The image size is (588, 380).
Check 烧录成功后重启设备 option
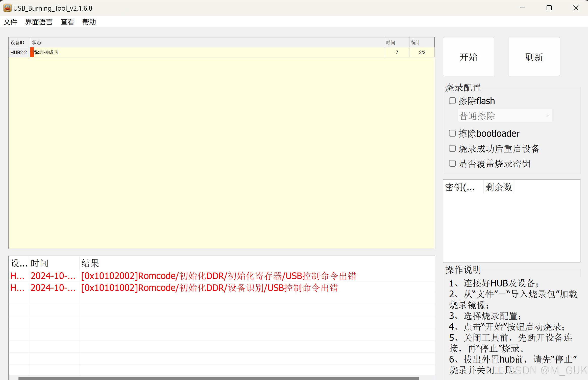tap(452, 149)
